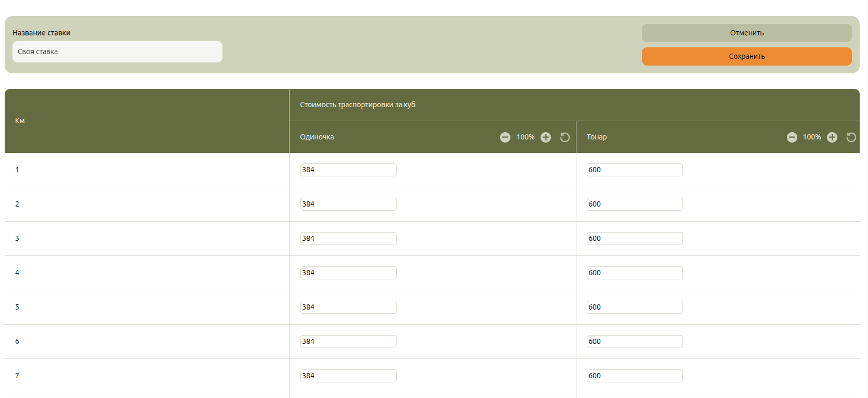Screen dimensions: 868x398
Task: Increase the Тонар column percentage
Action: tap(832, 137)
